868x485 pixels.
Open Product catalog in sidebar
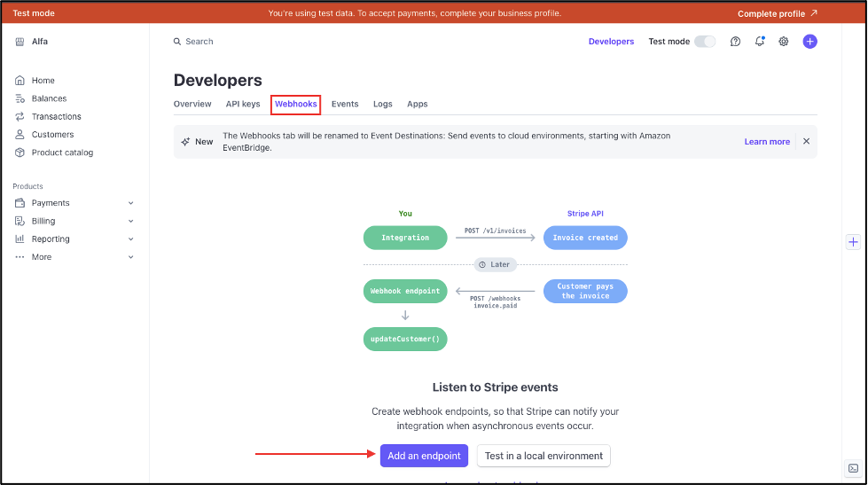[63, 153]
